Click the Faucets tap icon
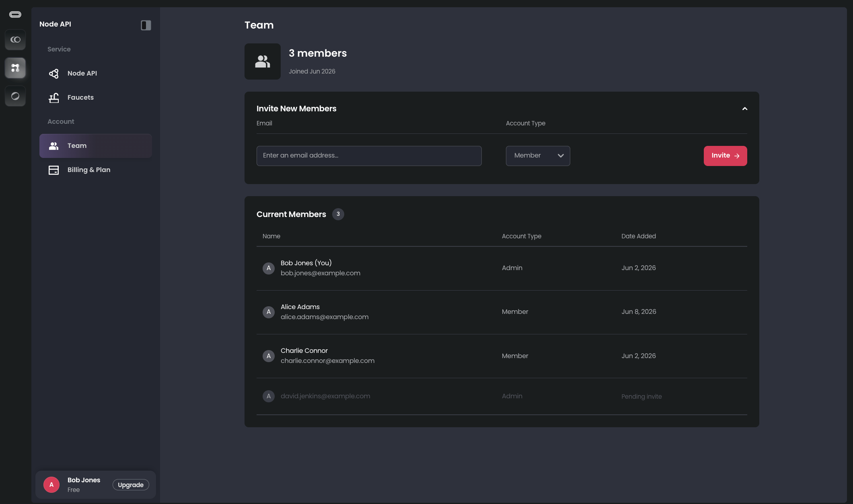This screenshot has height=504, width=853. pyautogui.click(x=54, y=98)
